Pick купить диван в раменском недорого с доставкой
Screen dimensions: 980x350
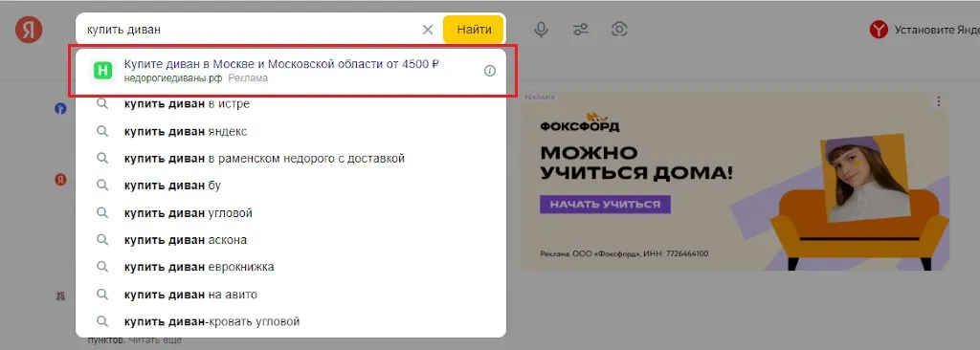291,158
